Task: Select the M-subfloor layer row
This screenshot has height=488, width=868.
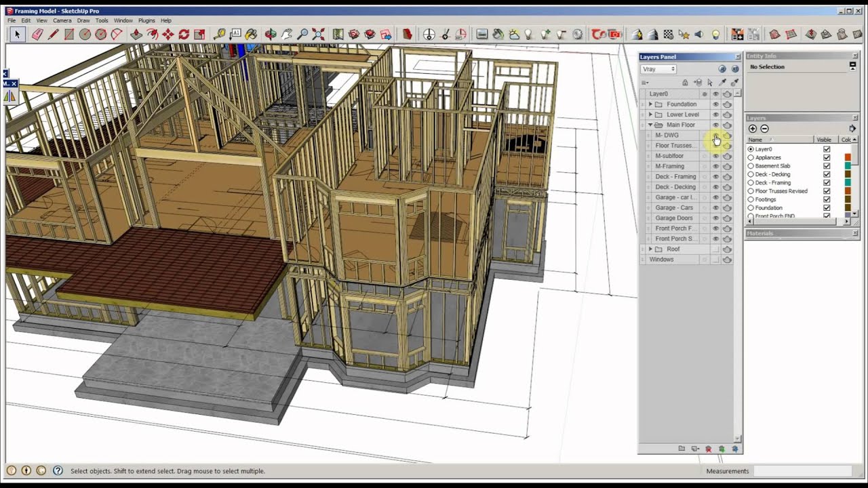Action: (x=688, y=156)
